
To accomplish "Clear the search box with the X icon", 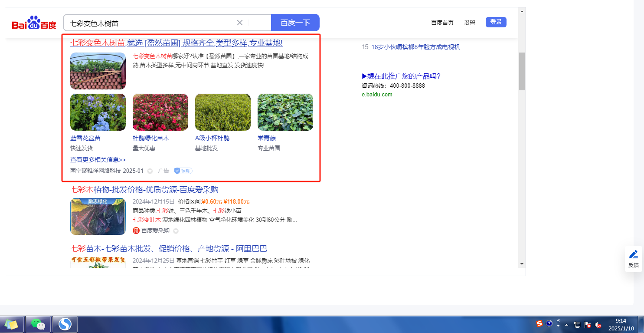I will coord(240,23).
